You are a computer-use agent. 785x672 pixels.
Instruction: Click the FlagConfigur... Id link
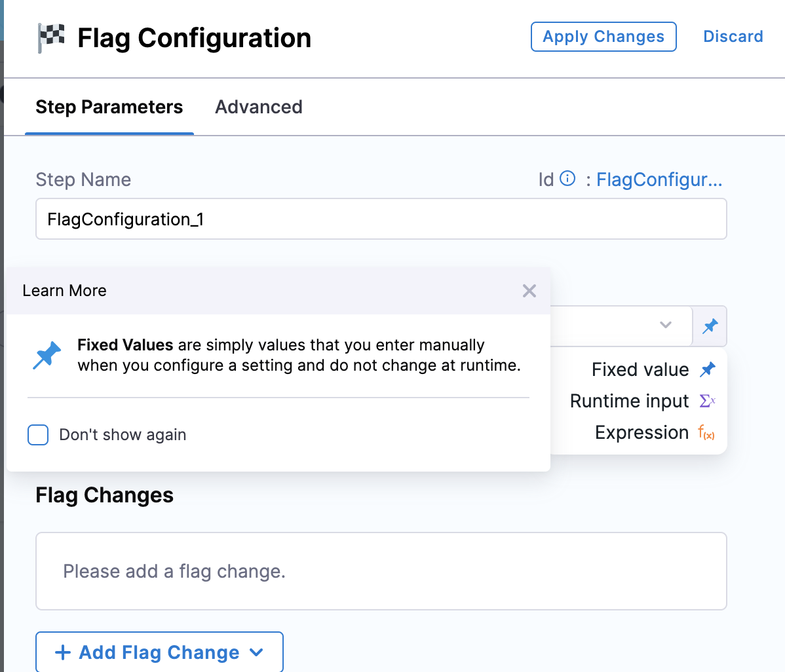pos(659,179)
